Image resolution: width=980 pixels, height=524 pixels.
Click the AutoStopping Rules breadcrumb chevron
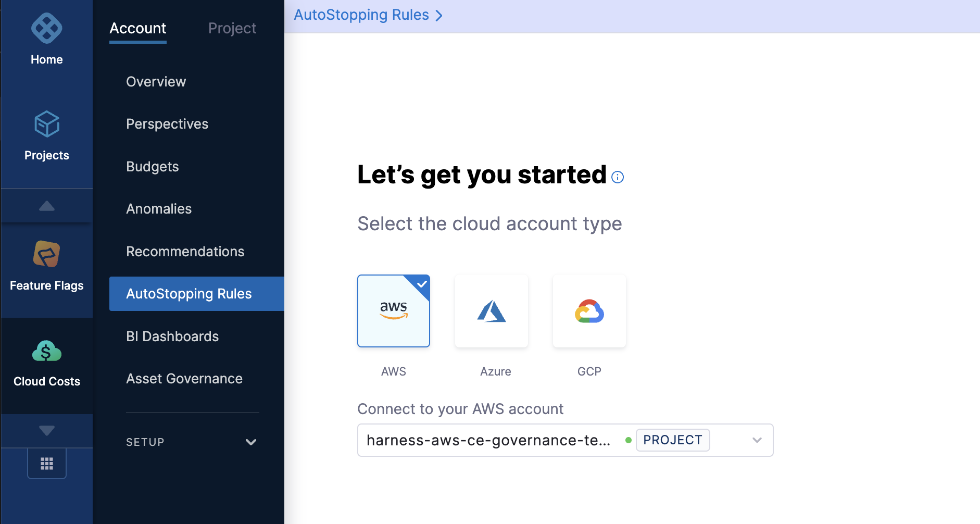[439, 16]
